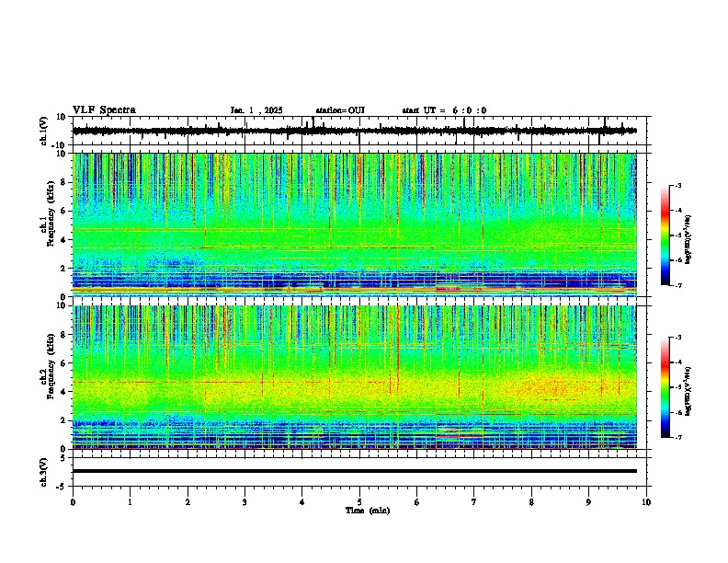Click the "4" kHz tick of ch.2 spectrogram
The height and width of the screenshot is (563, 728).
tap(64, 392)
